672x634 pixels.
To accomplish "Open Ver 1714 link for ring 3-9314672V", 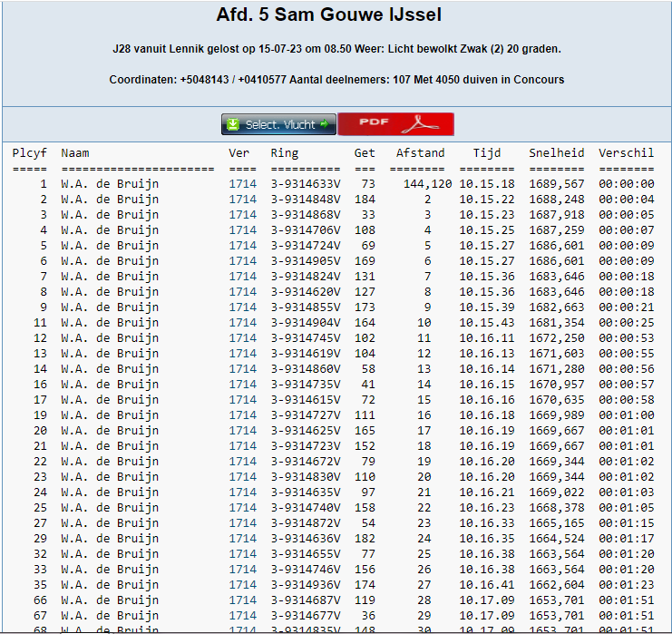I will (242, 462).
